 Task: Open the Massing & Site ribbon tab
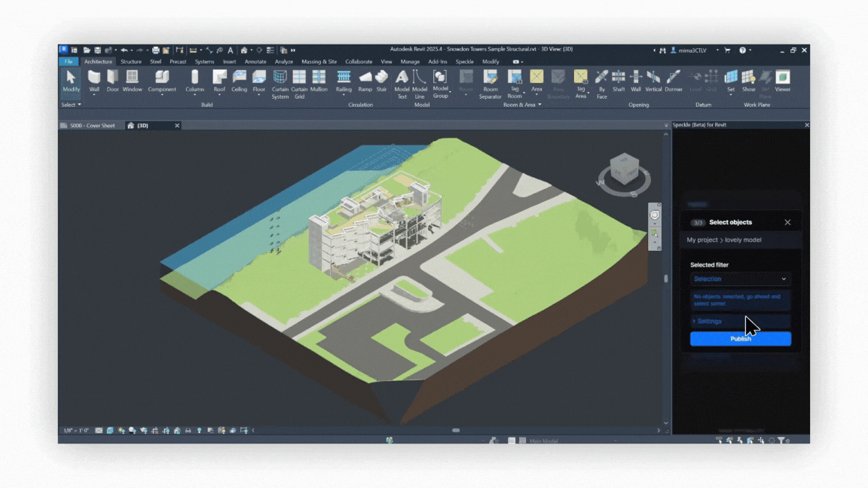point(319,62)
